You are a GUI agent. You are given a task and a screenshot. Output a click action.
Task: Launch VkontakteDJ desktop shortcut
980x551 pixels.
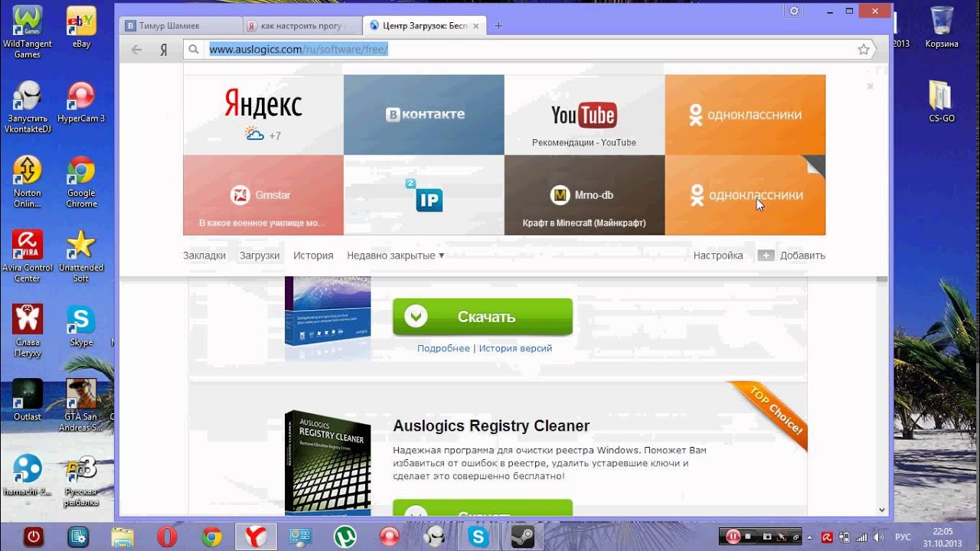(x=28, y=107)
